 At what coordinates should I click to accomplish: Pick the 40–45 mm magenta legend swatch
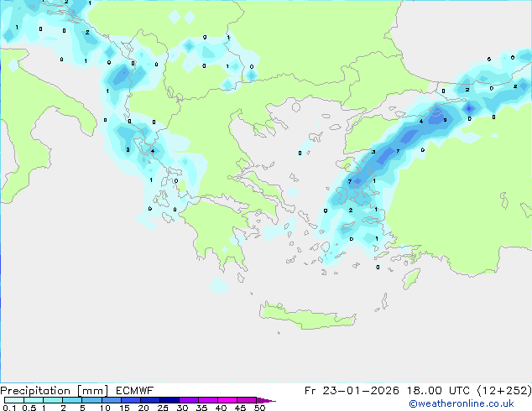227,400
